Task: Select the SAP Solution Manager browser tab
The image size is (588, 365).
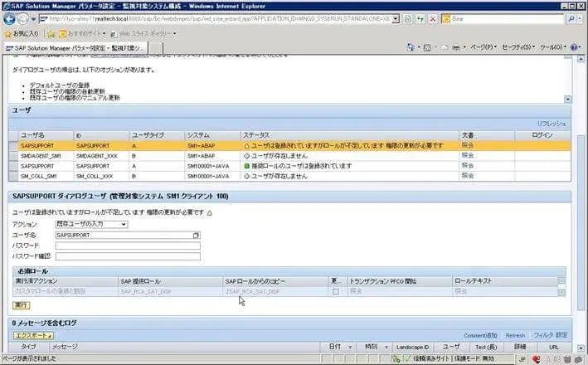Action: [x=75, y=48]
